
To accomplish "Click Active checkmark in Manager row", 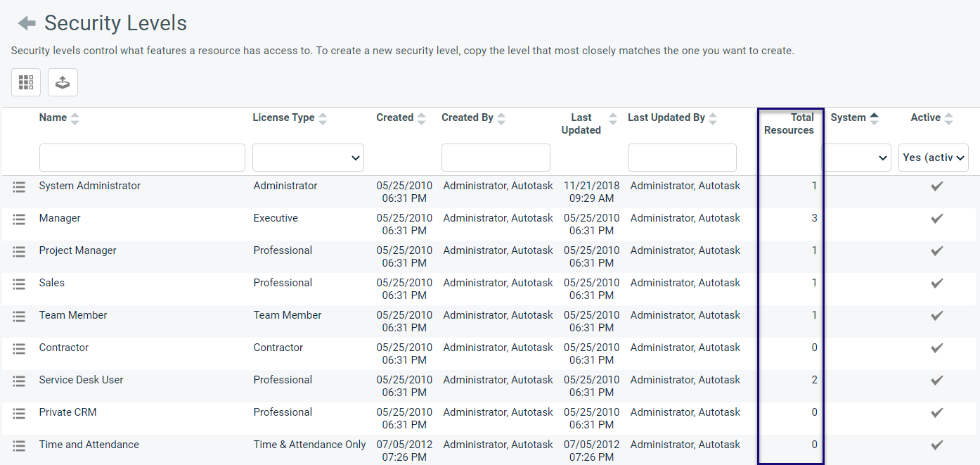I will click(936, 219).
